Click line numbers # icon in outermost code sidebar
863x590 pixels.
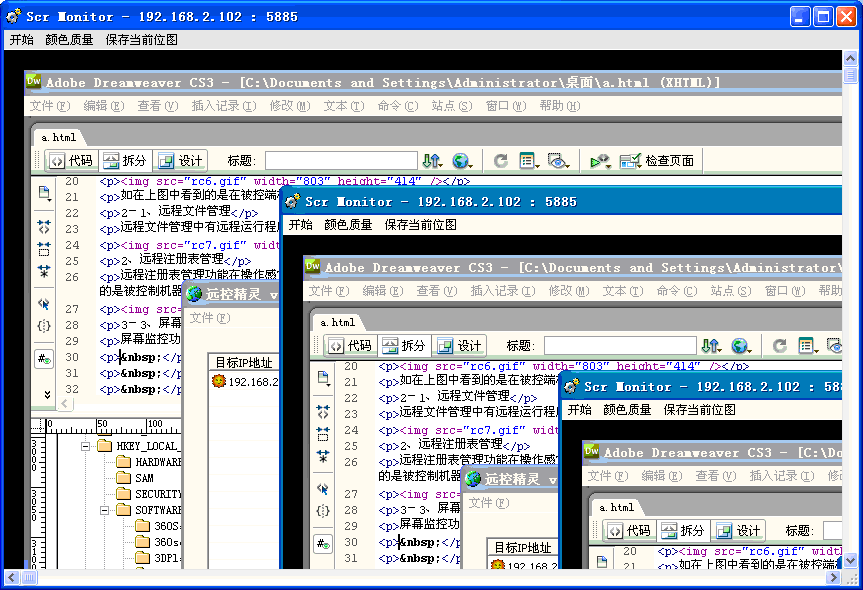tap(44, 358)
